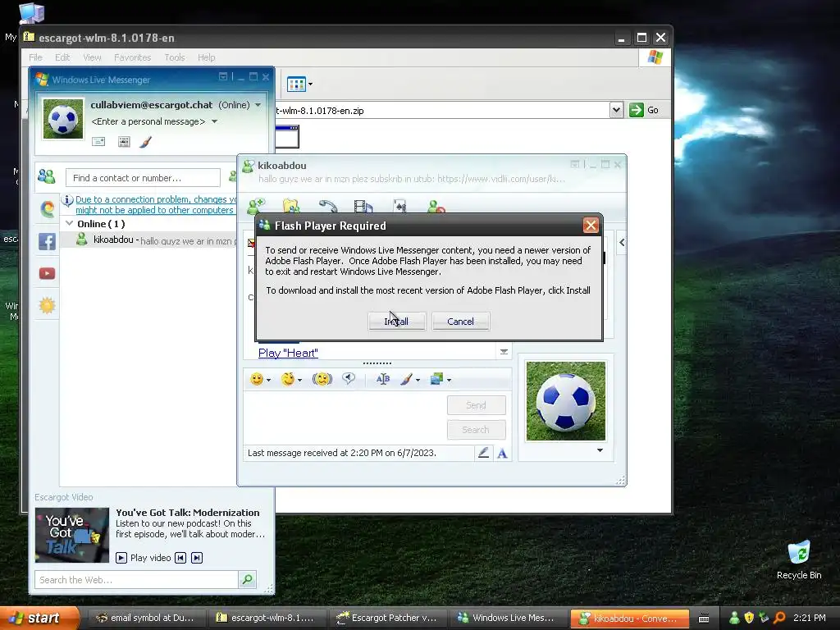Image resolution: width=840 pixels, height=630 pixels.
Task: Open the contact card icon under status
Action: click(x=124, y=141)
